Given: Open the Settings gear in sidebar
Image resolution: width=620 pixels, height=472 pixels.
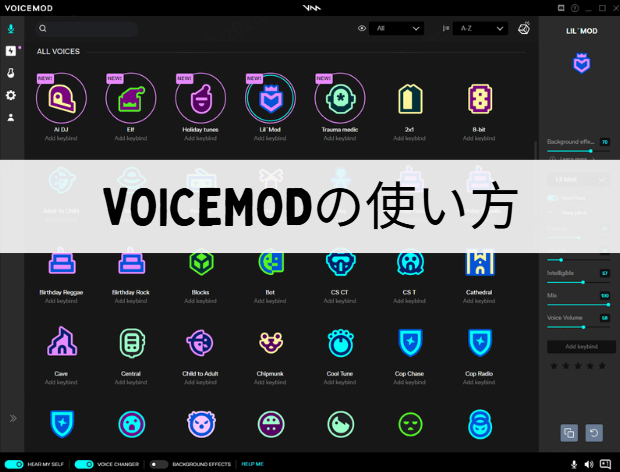Looking at the screenshot, I should (11, 95).
